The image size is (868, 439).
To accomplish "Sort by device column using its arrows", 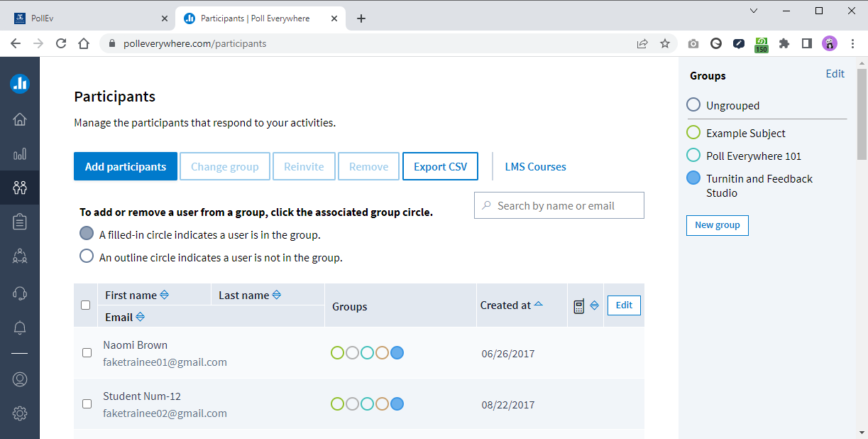I will coord(594,305).
